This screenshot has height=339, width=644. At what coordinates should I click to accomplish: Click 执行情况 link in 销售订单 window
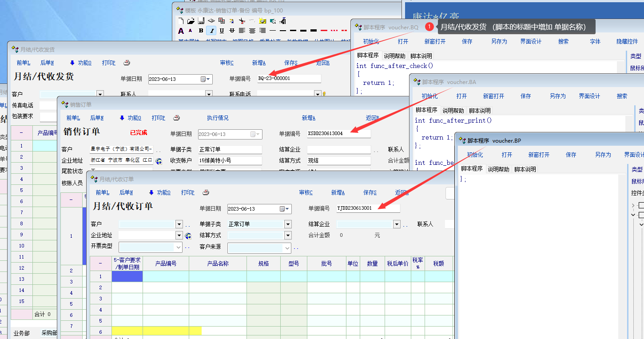point(218,118)
